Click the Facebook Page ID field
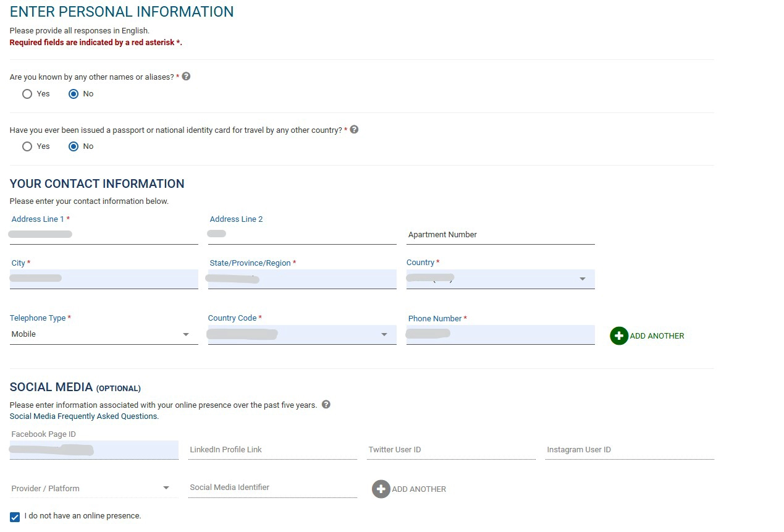Viewport: 784px width, 532px height. (x=93, y=449)
